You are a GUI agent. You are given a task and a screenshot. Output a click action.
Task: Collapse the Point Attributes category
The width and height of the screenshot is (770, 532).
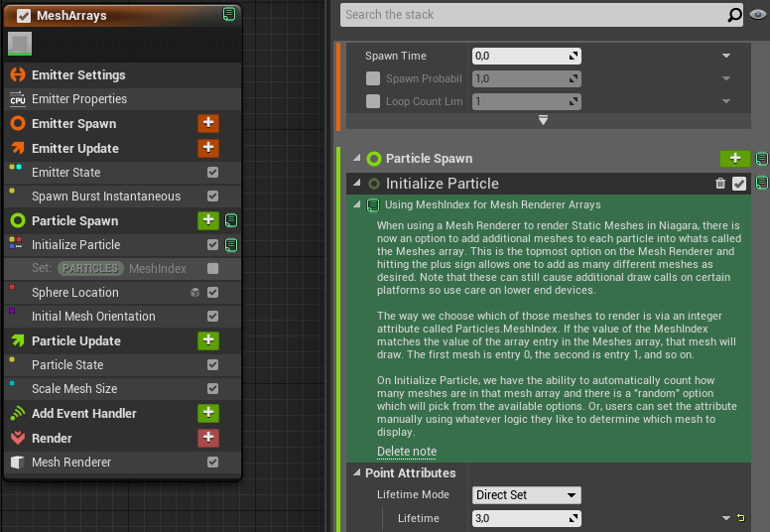pos(357,472)
